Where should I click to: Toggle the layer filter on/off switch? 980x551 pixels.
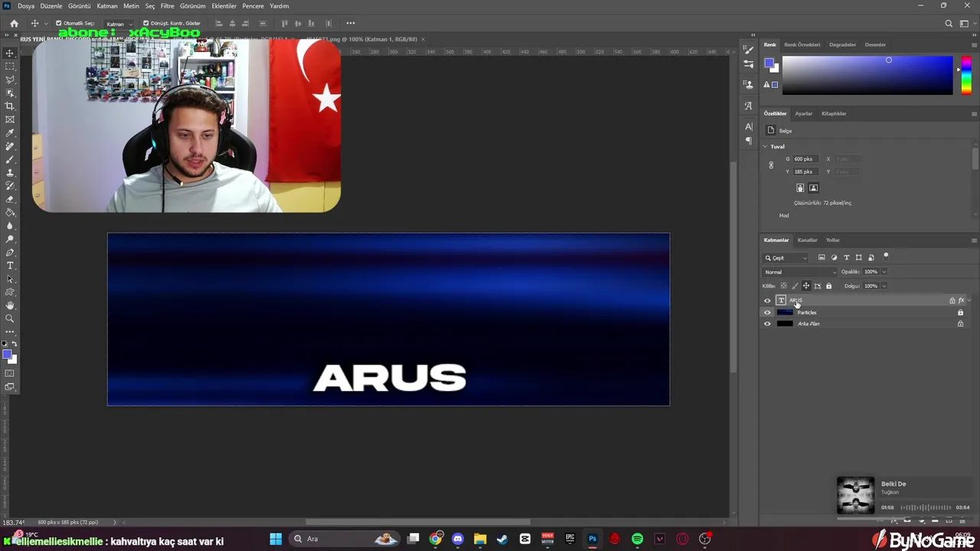[x=886, y=256]
